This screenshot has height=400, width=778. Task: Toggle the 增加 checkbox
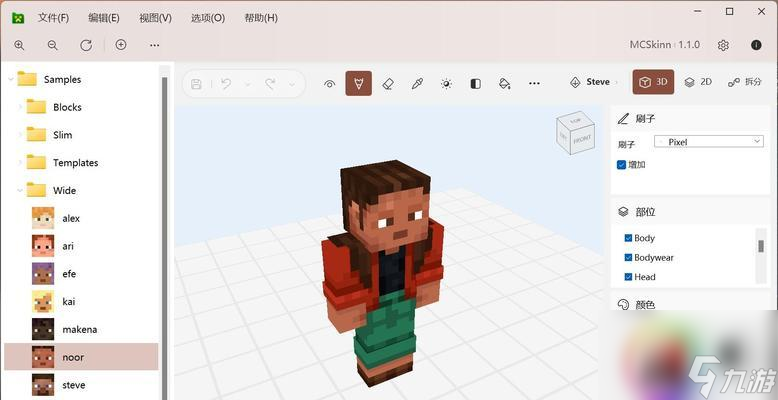[x=621, y=165]
